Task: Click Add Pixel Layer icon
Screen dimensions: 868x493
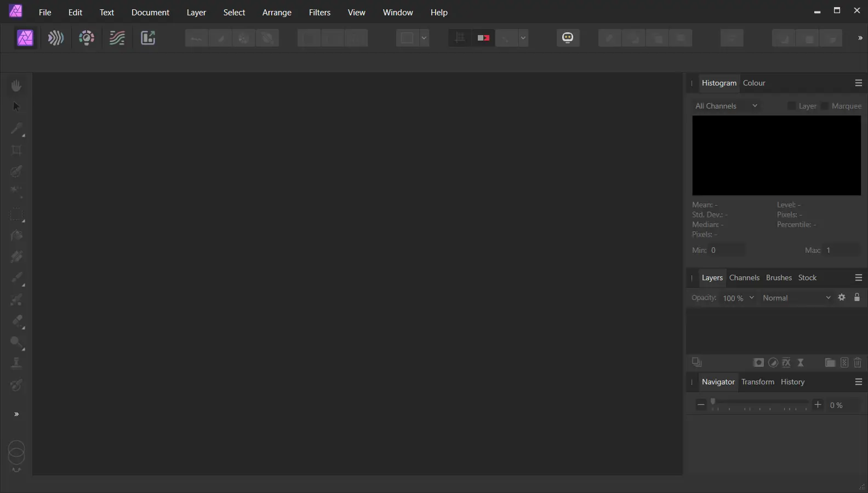Action: (844, 362)
